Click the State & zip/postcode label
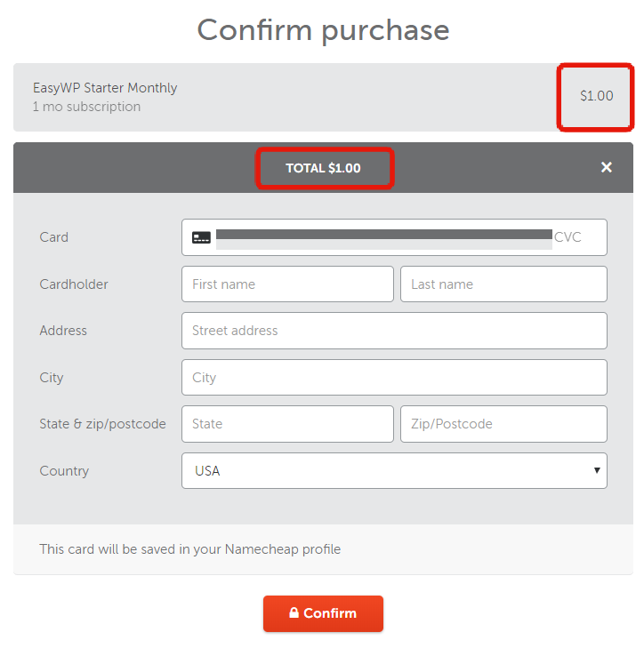Image resolution: width=644 pixels, height=648 pixels. 102,424
